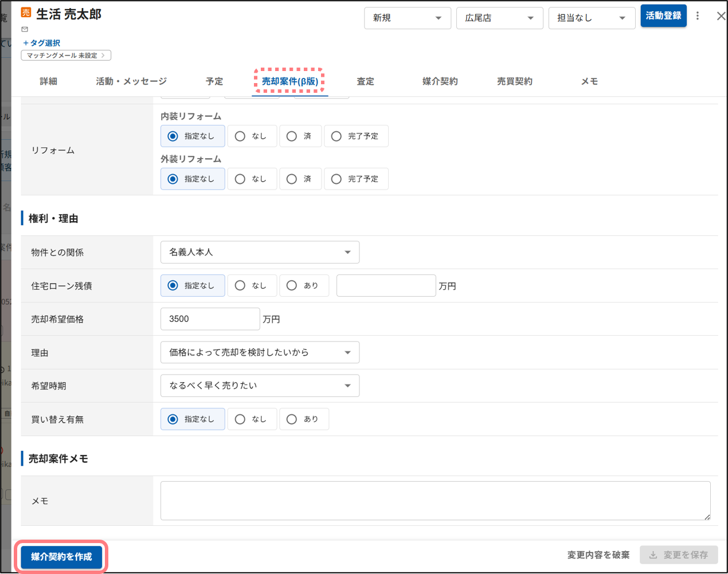Click the 活動登録 button

pos(663,16)
